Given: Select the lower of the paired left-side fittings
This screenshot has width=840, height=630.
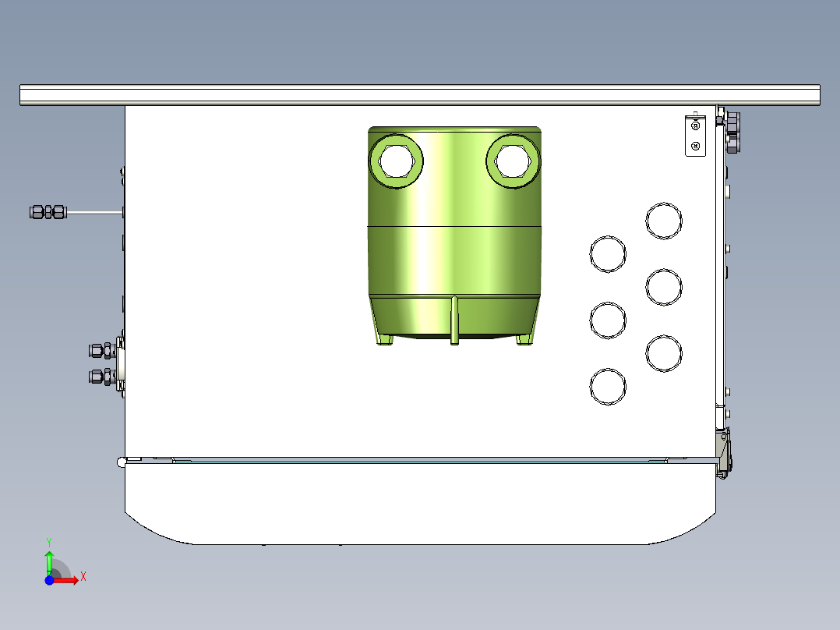Looking at the screenshot, I should (x=102, y=377).
